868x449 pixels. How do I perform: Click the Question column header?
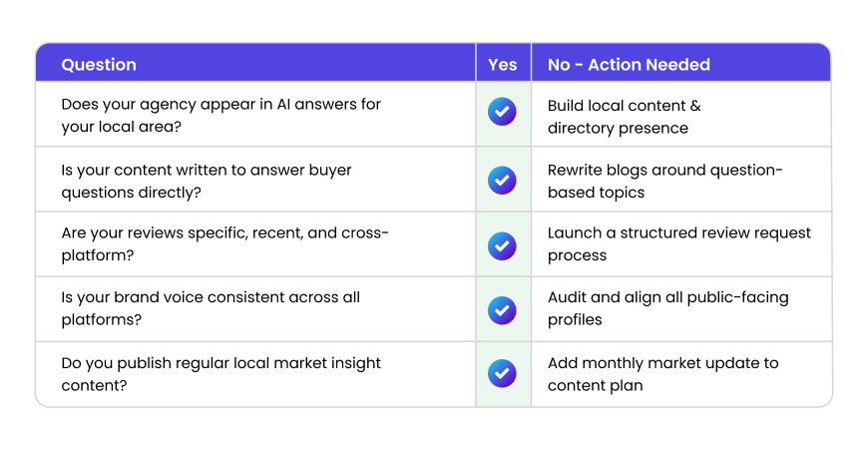tap(99, 65)
